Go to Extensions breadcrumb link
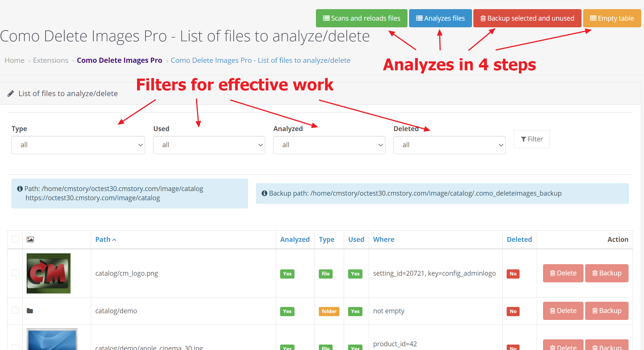644x350 pixels. 50,60
